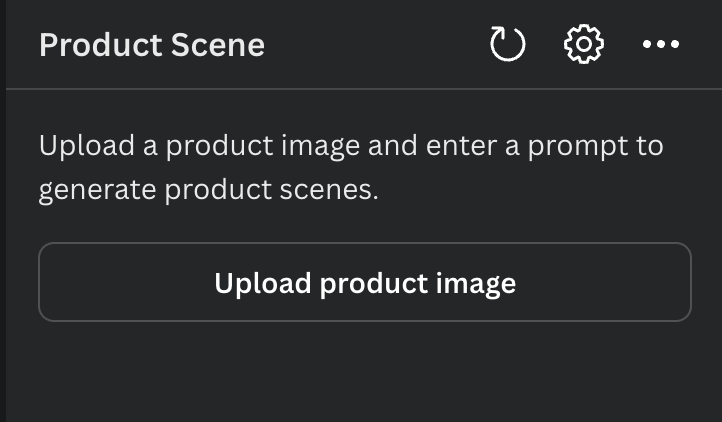Viewport: 722px width, 422px height.
Task: Click the words 'generate product scenes.'
Action: (x=209, y=189)
